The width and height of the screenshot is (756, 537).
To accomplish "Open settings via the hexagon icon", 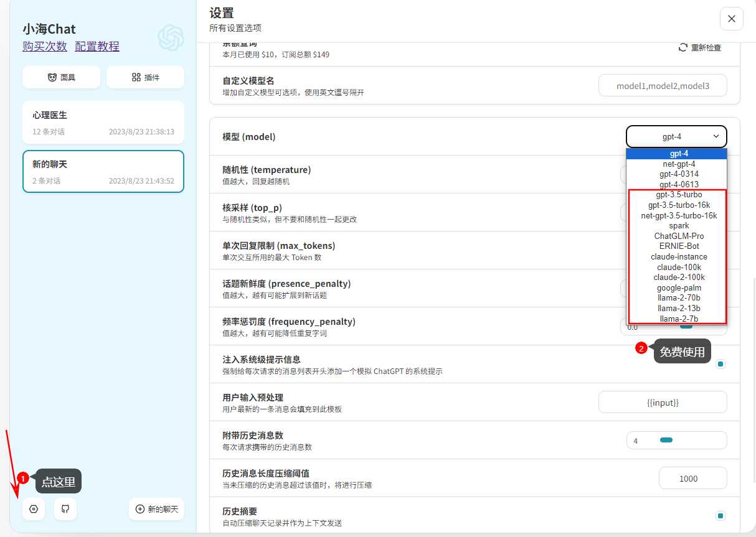I will coord(34,509).
